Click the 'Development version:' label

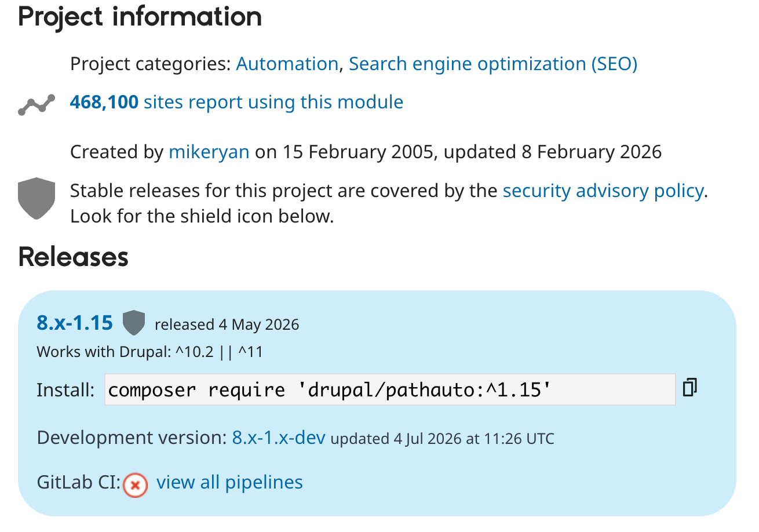point(132,438)
